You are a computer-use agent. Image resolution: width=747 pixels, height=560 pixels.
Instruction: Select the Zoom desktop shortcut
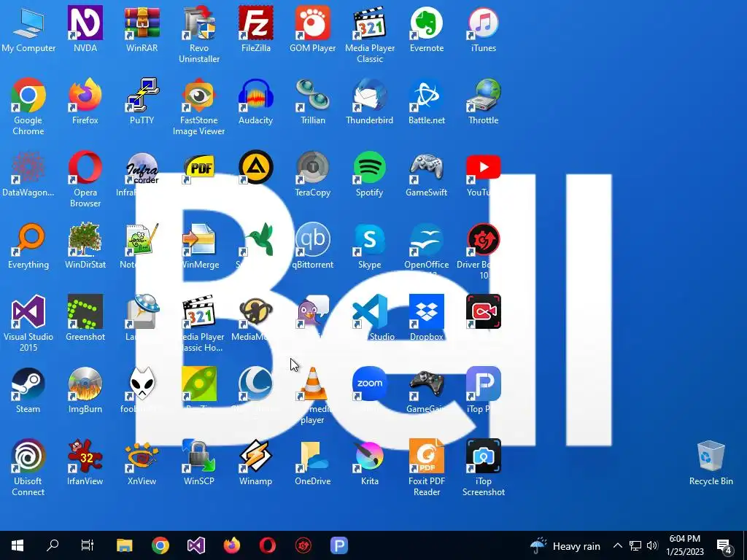[x=370, y=384]
